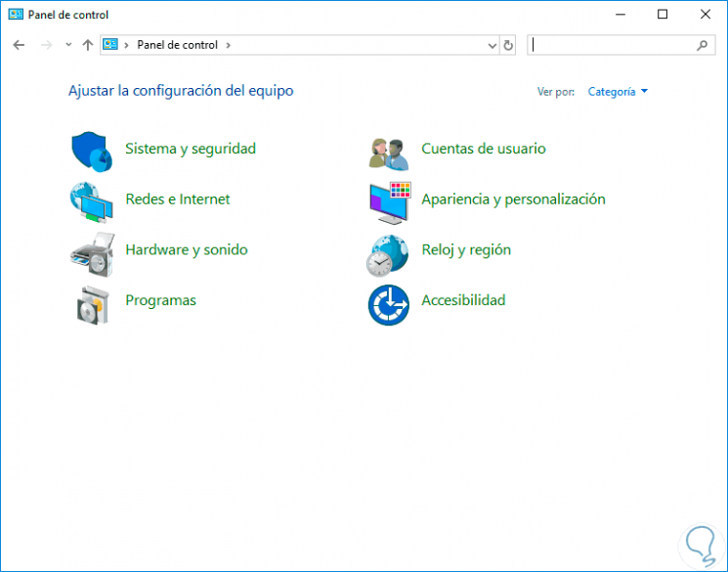Image resolution: width=728 pixels, height=572 pixels.
Task: Open the Cuentas de usuario link
Action: coord(484,149)
